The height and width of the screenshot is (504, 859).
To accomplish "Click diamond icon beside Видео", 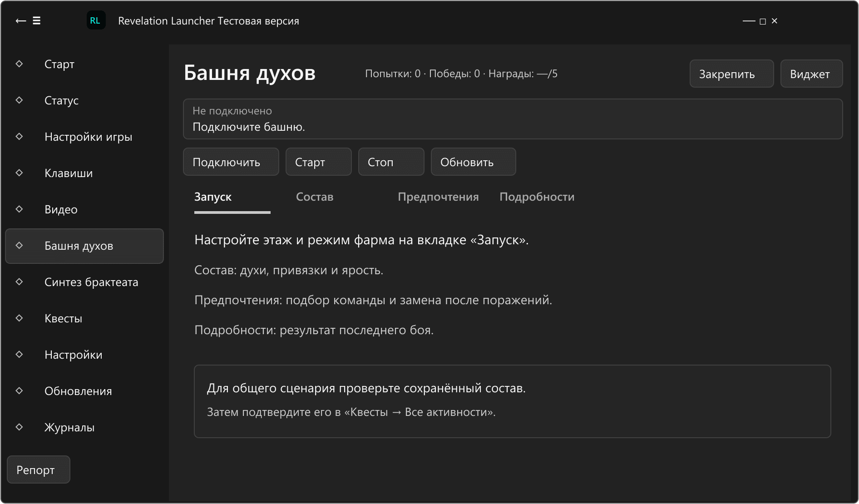I will (x=19, y=209).
